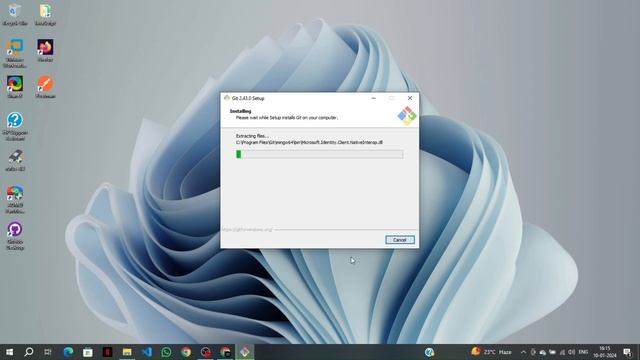Open HP Support Assistant tray icon
Viewport: 640px width, 360px height.
(x=429, y=352)
